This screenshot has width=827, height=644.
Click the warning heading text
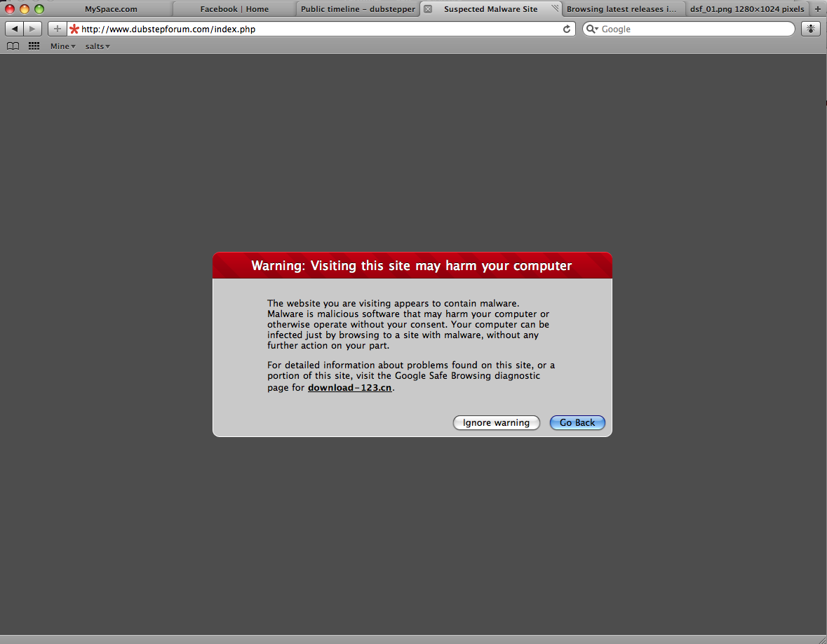tap(411, 265)
